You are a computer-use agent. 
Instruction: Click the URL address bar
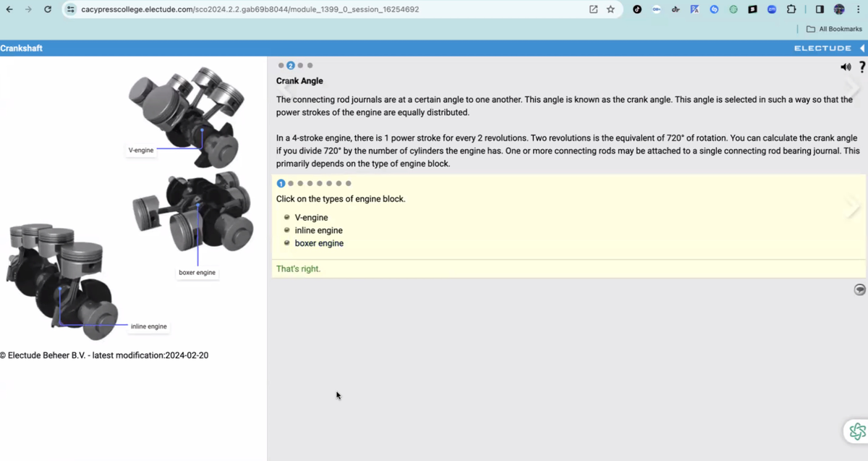tap(325, 9)
